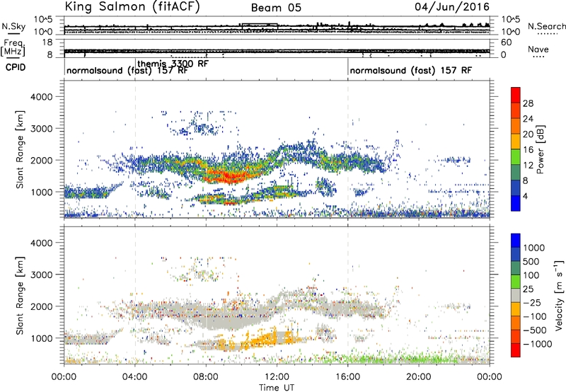Viewport: 566px width, 392px height.
Task: Click the 'Slant Range [km]' label of power panel
Action: (x=20, y=149)
